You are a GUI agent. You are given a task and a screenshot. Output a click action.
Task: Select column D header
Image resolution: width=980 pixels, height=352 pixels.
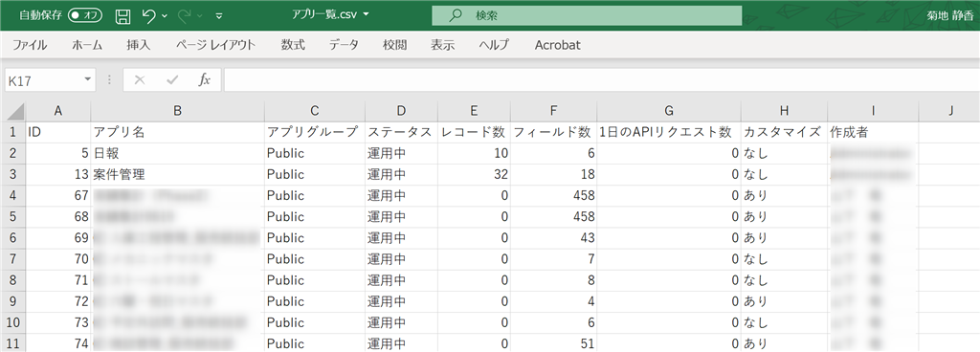[401, 111]
